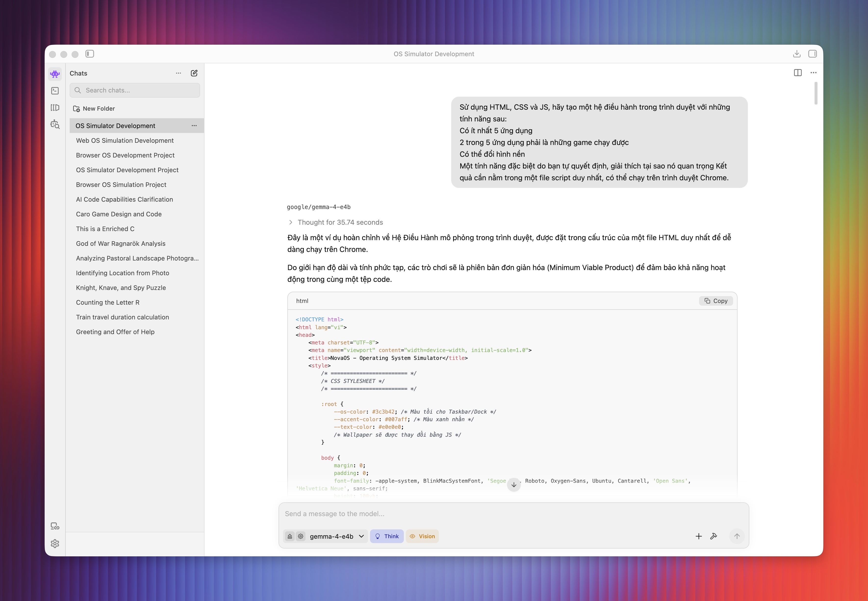The image size is (868, 601).
Task: Toggle the Vision capability button
Action: (422, 536)
